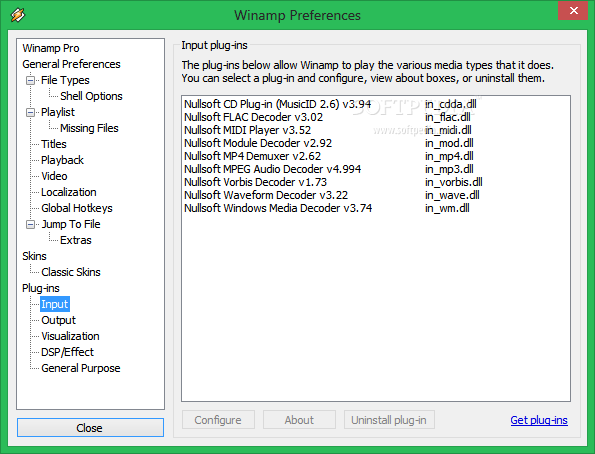Screen dimensions: 595x454
Task: Collapse the File Types tree node
Action: (x=30, y=80)
